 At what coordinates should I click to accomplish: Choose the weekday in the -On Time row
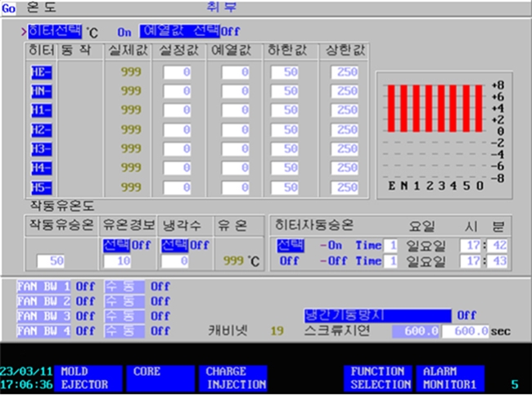(x=431, y=245)
